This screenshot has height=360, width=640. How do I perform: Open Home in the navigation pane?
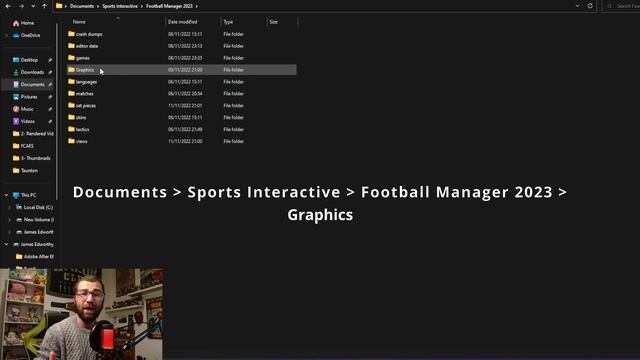pos(23,23)
